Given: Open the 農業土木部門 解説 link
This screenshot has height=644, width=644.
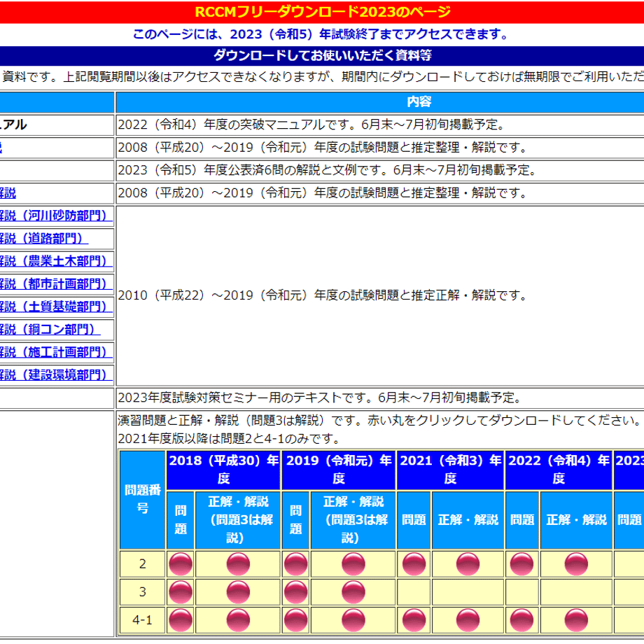Looking at the screenshot, I should [x=56, y=261].
